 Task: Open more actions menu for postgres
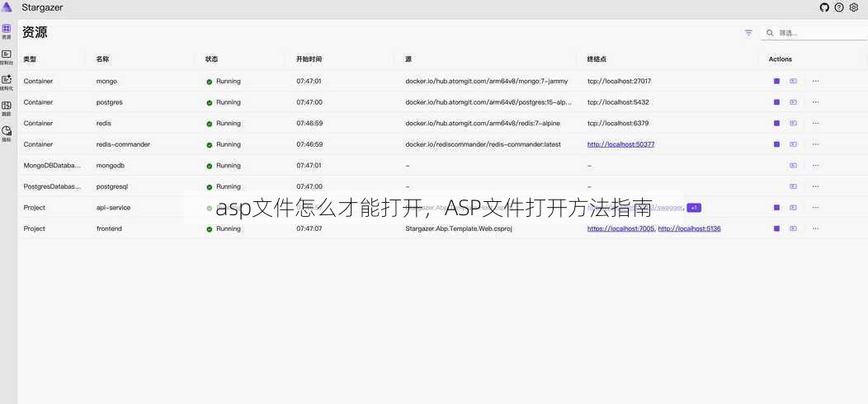(x=815, y=102)
